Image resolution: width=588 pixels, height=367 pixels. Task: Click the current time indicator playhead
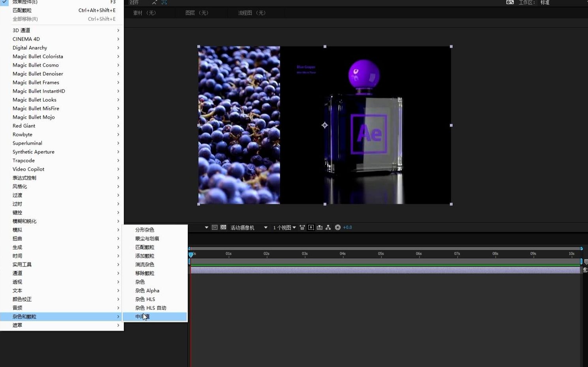point(191,255)
